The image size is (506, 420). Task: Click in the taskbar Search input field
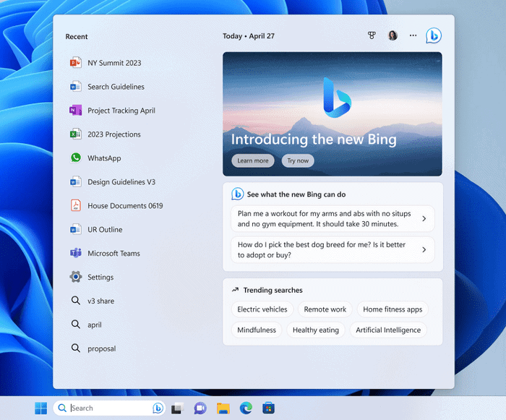point(110,408)
